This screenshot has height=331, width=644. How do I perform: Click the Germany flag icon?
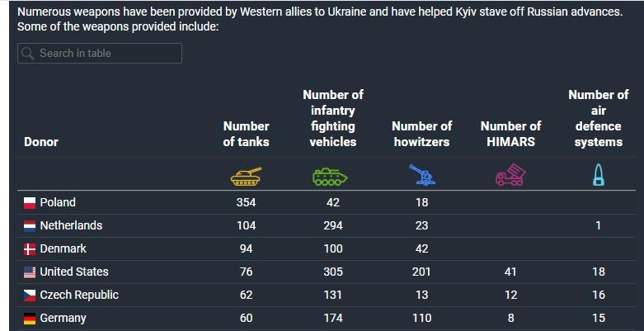click(x=30, y=319)
